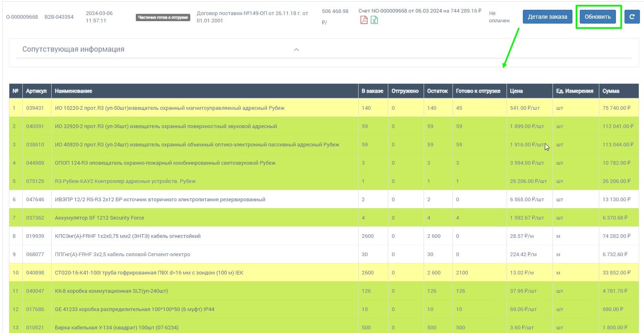
Task: Select article 047646
Action: click(35, 200)
